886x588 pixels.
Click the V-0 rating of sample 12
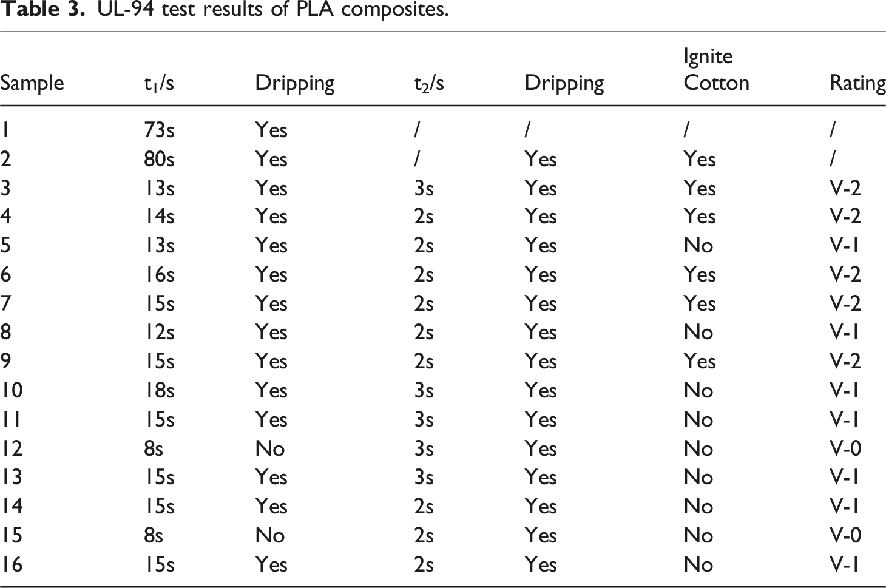tap(845, 448)
